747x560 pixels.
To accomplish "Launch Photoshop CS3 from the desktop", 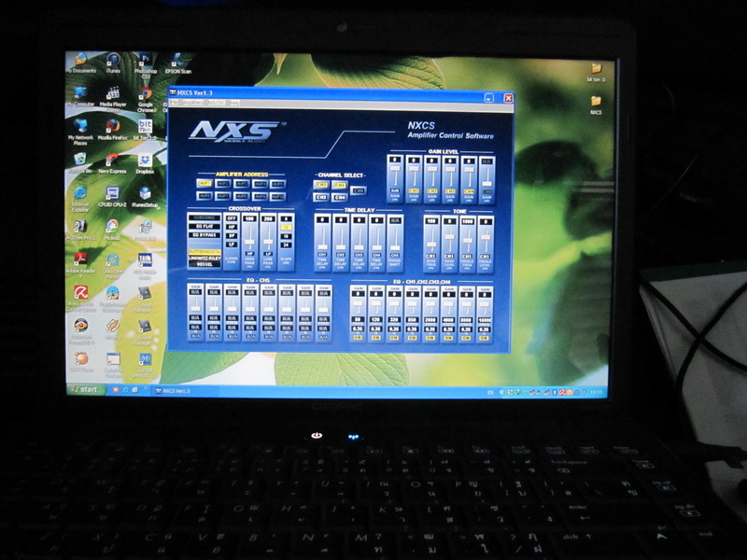I will pos(146,65).
